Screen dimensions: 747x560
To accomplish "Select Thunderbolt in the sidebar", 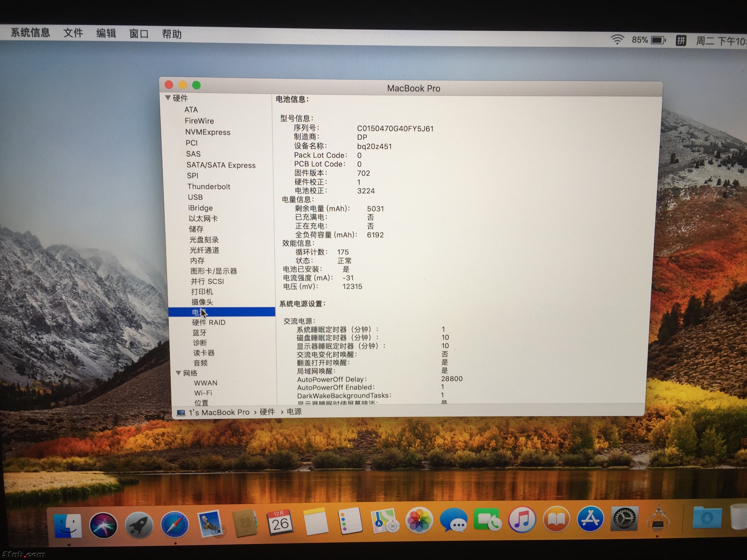I will coord(209,186).
